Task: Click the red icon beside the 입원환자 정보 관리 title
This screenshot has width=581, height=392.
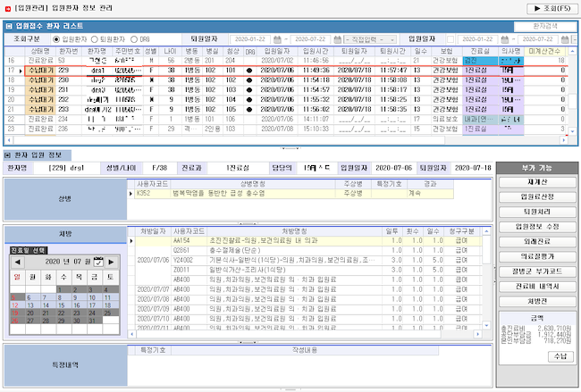Action: pos(8,8)
